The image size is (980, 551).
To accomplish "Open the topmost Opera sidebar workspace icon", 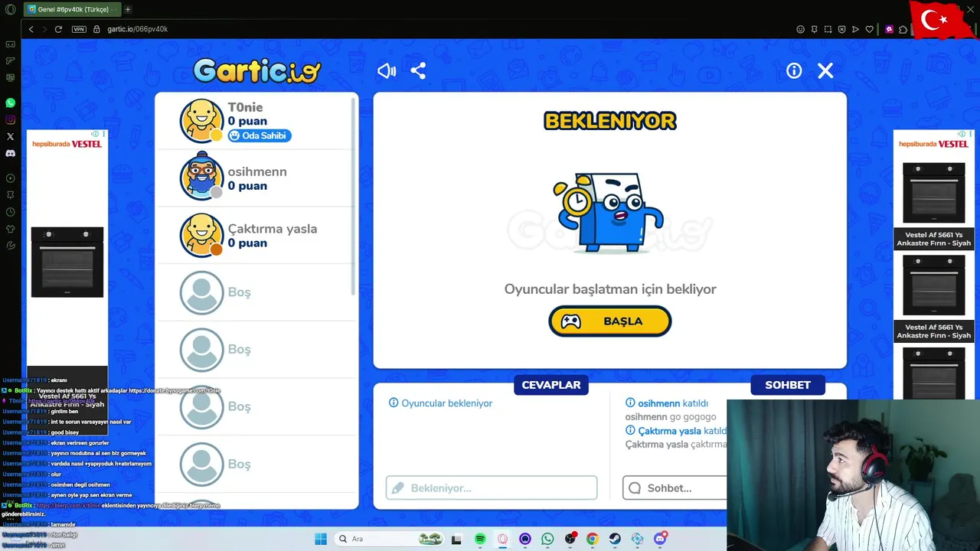I will 10,44.
